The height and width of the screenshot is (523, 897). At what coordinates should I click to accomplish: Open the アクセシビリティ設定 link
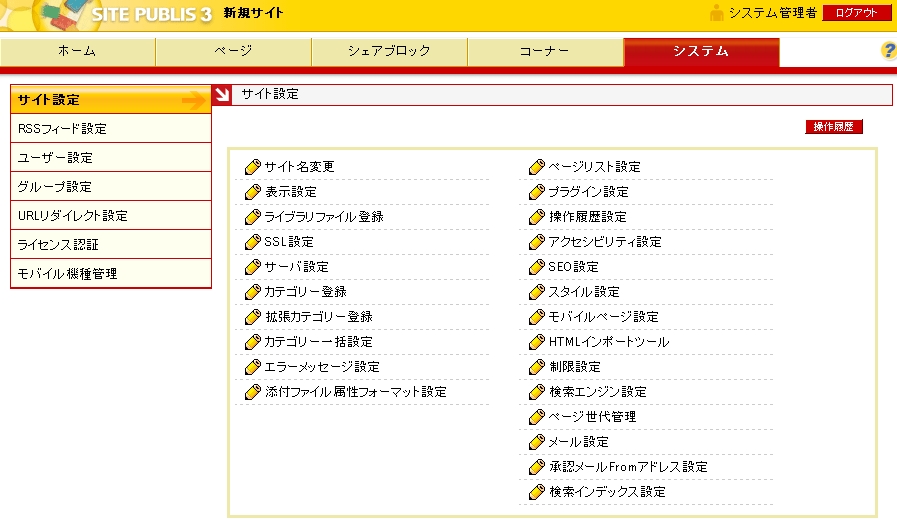pos(605,242)
